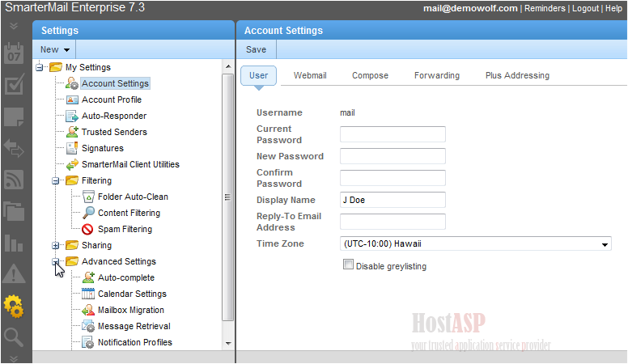628x364 pixels.
Task: Click the Current Password field
Action: tap(392, 134)
